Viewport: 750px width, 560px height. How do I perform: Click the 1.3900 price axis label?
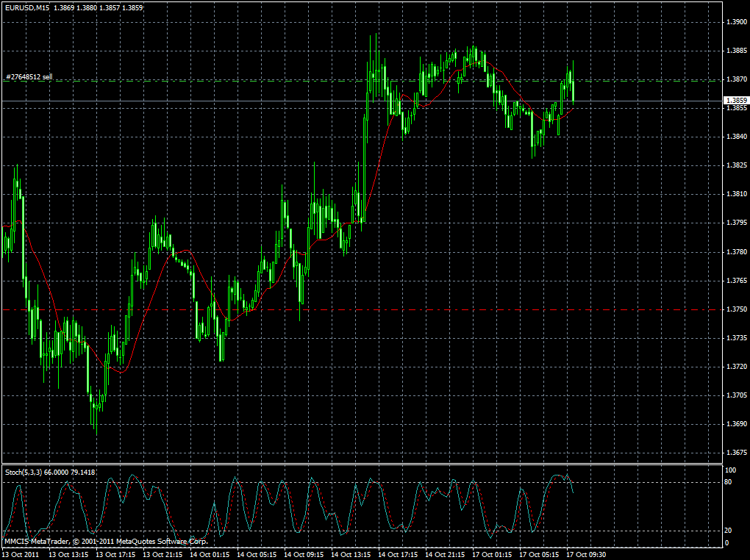click(736, 22)
